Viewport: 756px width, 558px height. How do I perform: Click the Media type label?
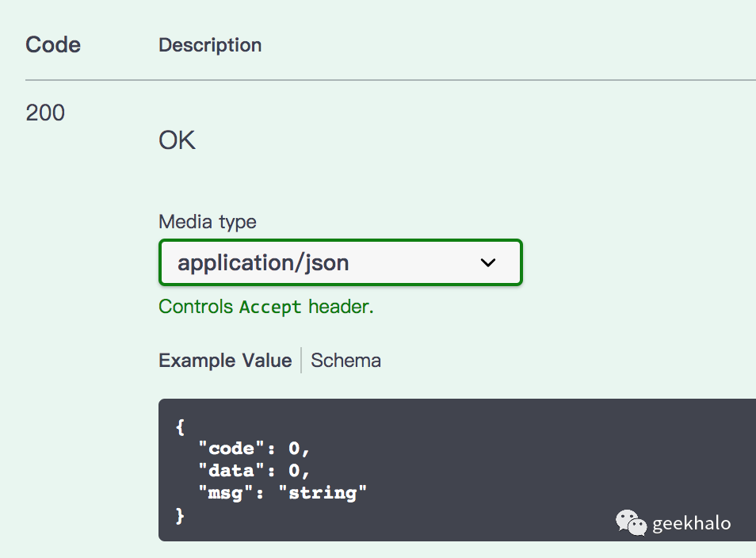pos(208,222)
